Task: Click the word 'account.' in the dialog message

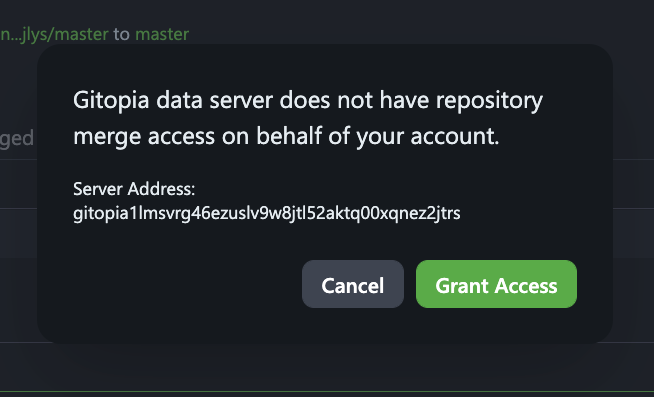Action: point(455,136)
